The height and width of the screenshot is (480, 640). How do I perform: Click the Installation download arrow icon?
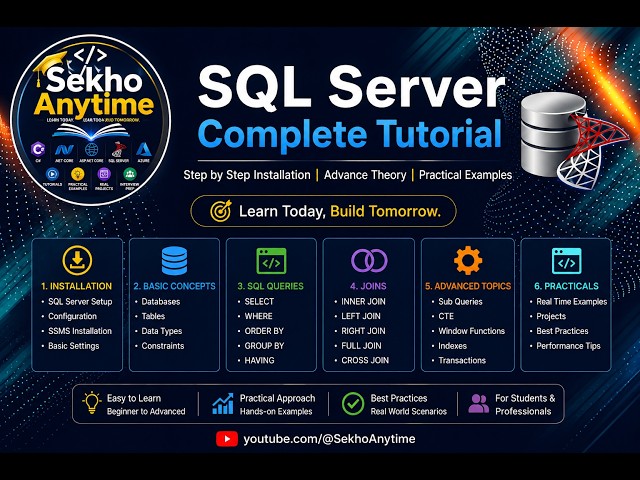click(77, 260)
